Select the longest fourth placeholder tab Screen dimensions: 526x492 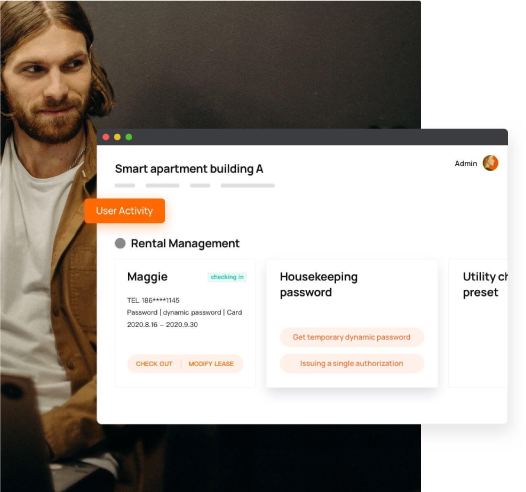[248, 185]
